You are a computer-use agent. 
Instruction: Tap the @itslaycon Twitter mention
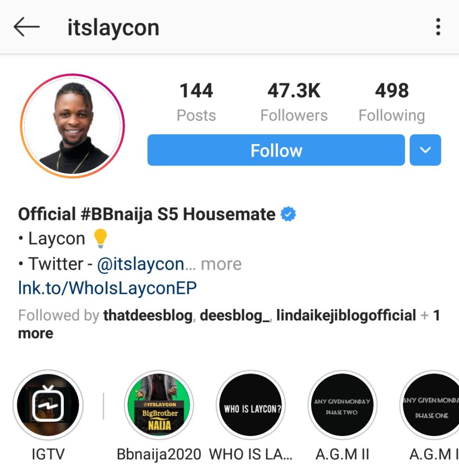coord(140,264)
